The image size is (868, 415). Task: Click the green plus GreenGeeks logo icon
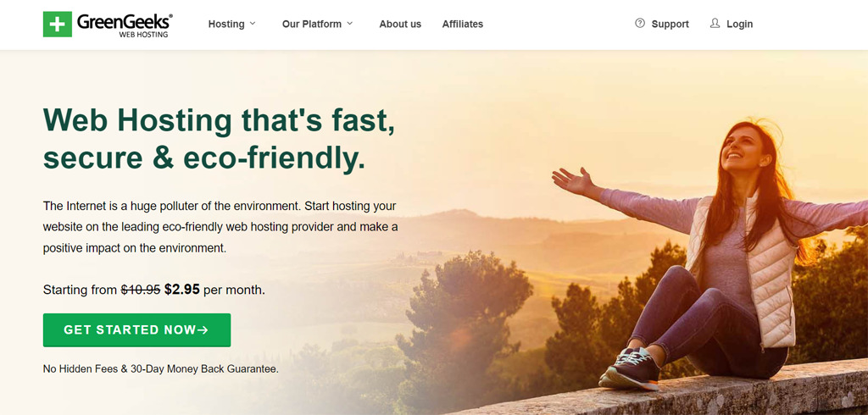pos(58,24)
